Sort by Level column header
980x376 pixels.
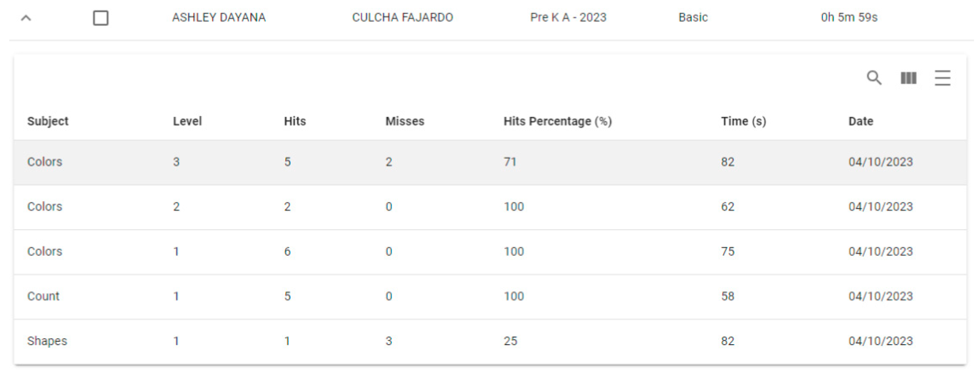click(x=187, y=121)
